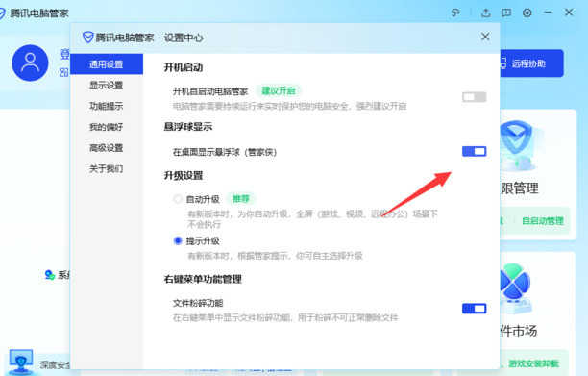Minimize the main 腾讯电脑管家 window

point(548,13)
